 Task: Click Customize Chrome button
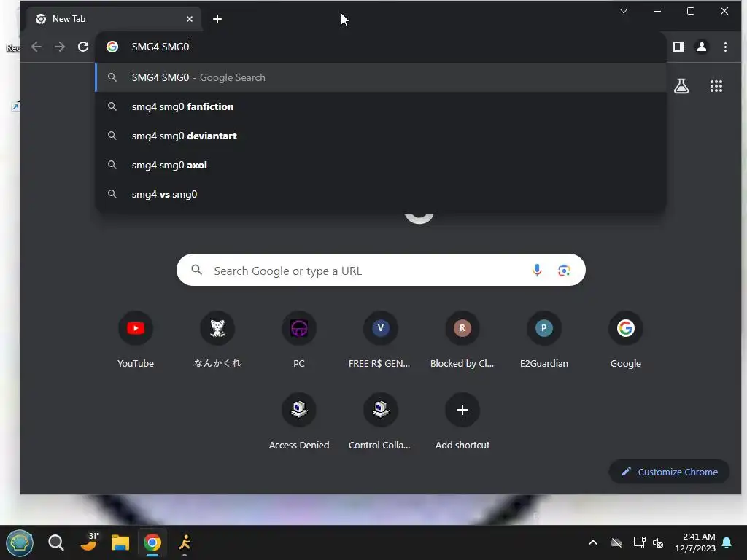click(x=670, y=472)
